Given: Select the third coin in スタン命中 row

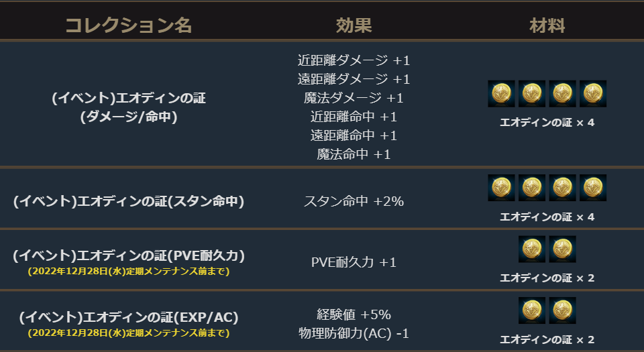Looking at the screenshot, I should coord(562,188).
